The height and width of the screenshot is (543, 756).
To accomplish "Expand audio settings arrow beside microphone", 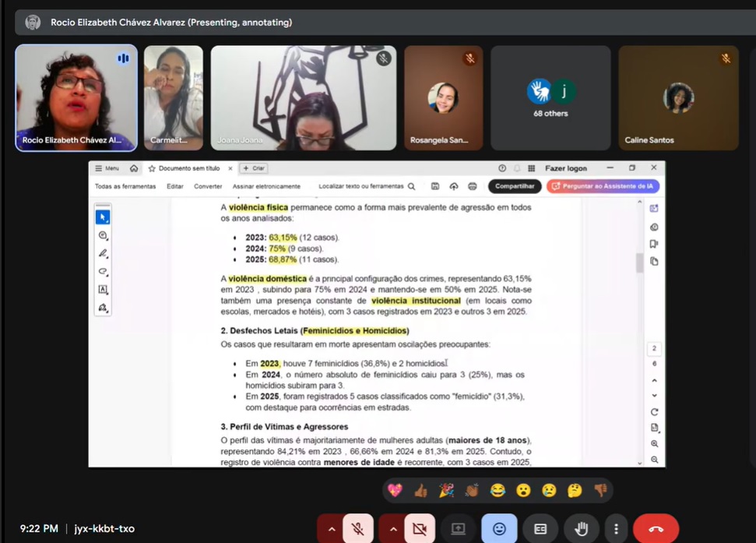I will [x=332, y=529].
